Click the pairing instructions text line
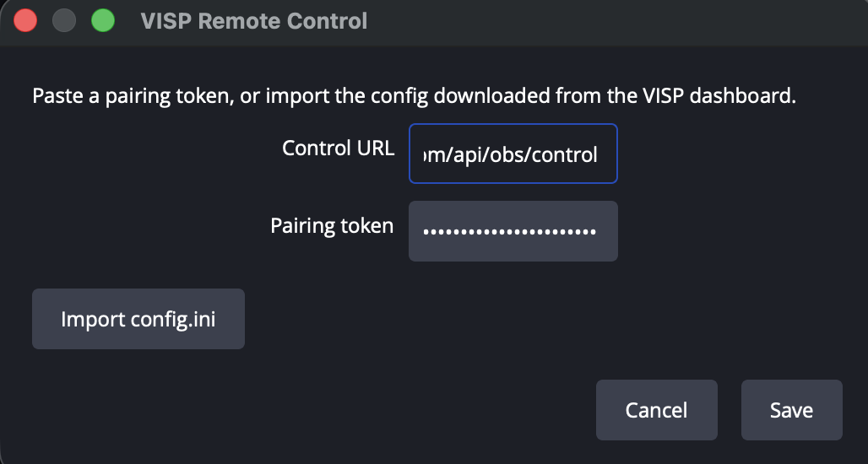Screen dimensions: 868x464 pos(414,96)
